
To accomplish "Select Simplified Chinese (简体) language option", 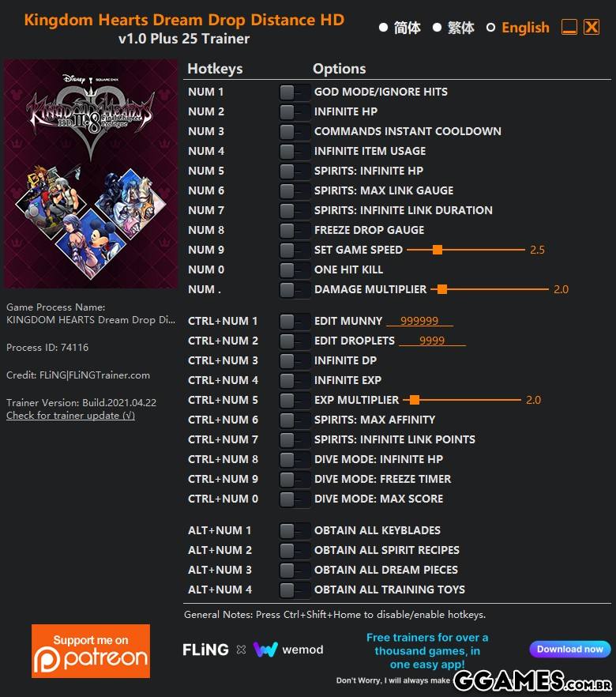I will [x=383, y=28].
